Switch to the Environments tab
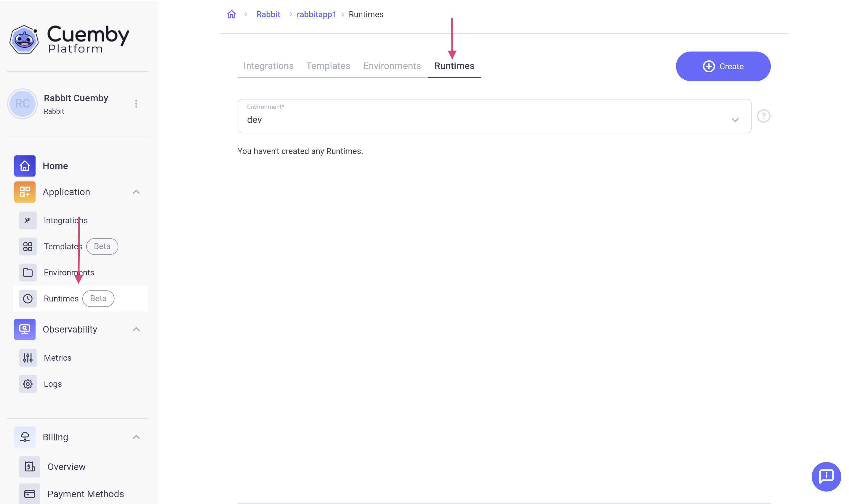This screenshot has width=849, height=504. 392,66
